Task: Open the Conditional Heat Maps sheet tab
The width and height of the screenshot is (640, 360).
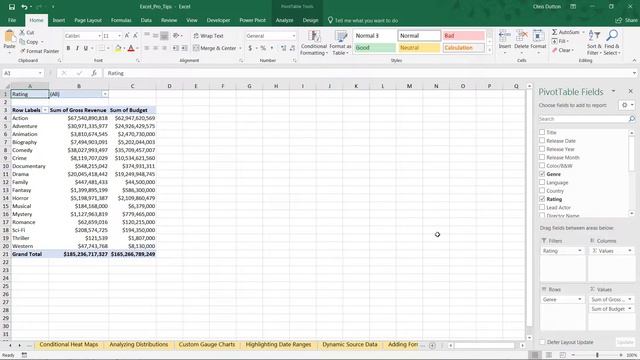Action: pyautogui.click(x=69, y=344)
